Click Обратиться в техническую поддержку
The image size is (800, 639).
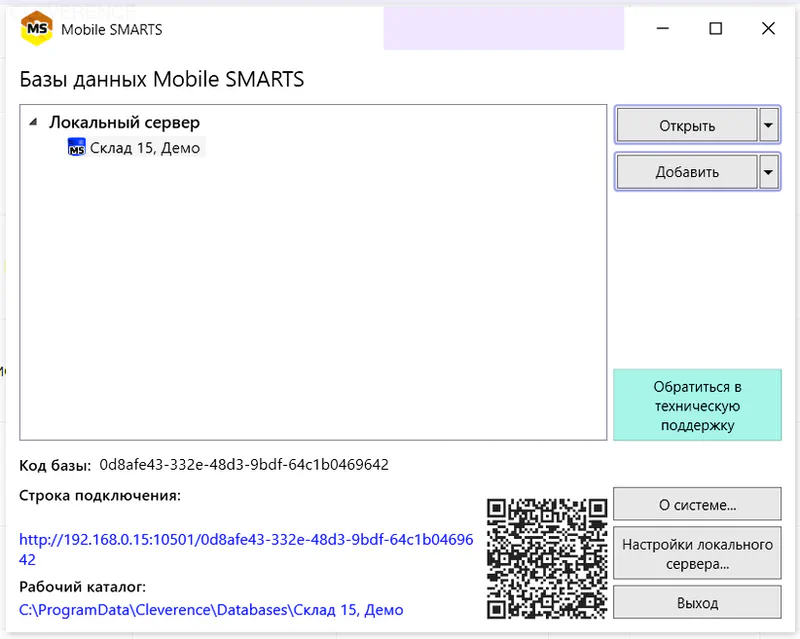pyautogui.click(x=697, y=404)
